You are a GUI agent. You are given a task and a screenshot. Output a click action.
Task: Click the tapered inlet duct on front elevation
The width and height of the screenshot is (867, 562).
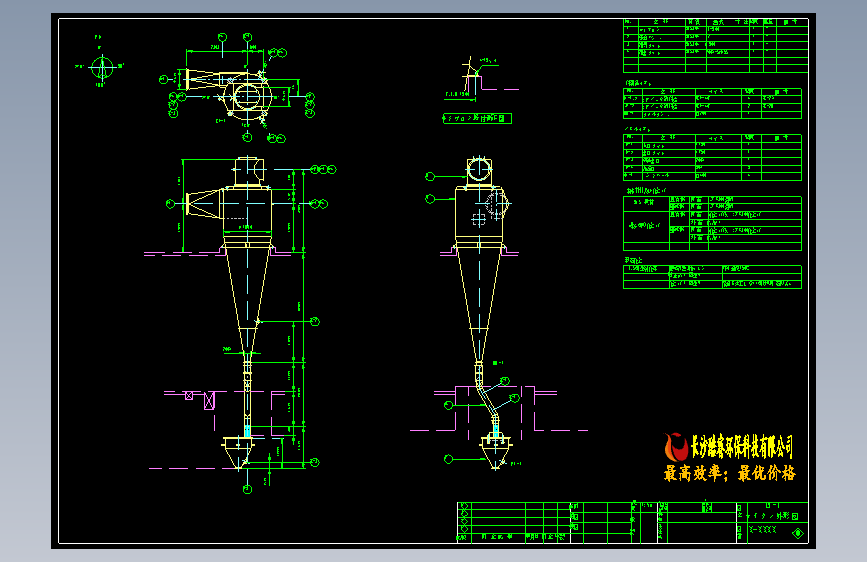203,203
